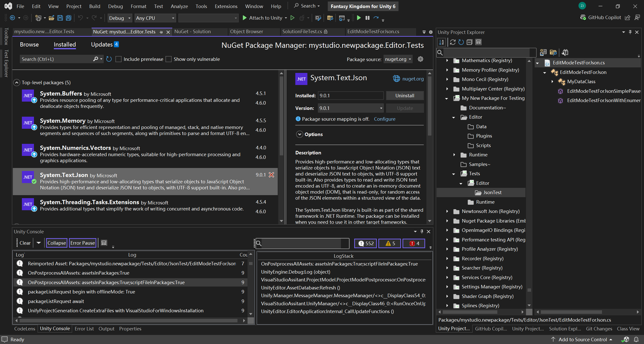
Task: Expand the Options section
Action: [x=299, y=134]
